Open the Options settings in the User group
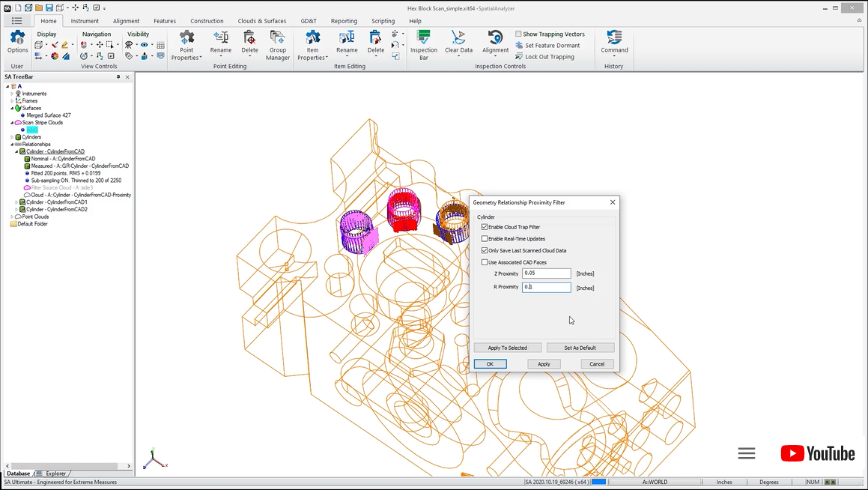The width and height of the screenshot is (868, 490). pos(16,43)
